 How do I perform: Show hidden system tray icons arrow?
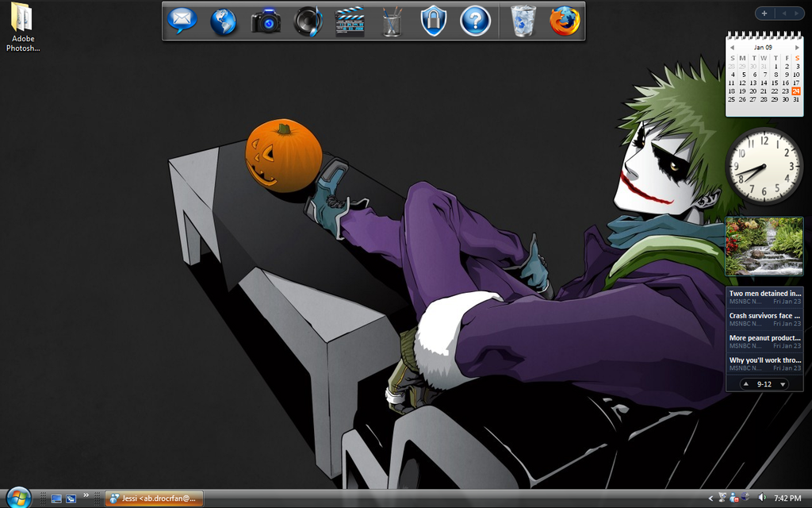click(x=710, y=498)
